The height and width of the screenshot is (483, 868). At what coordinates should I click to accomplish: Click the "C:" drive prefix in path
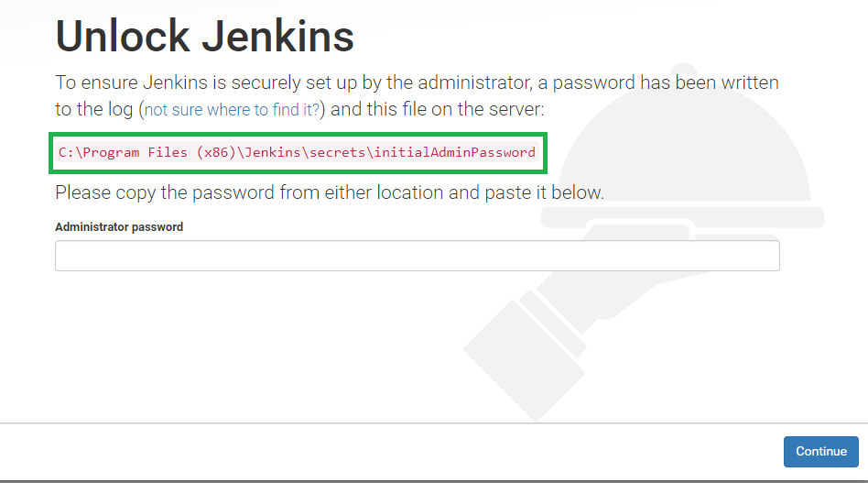pos(67,152)
